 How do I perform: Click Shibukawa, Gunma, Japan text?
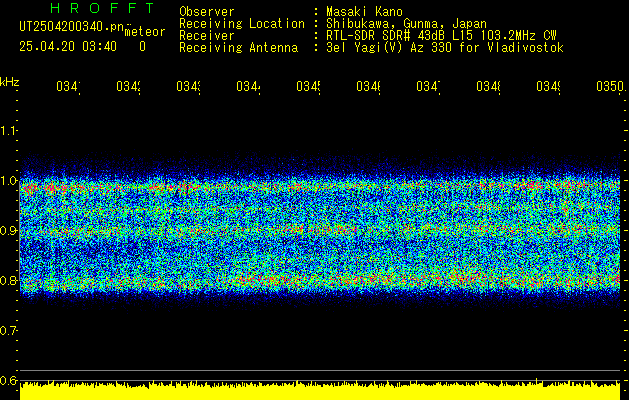(x=406, y=24)
